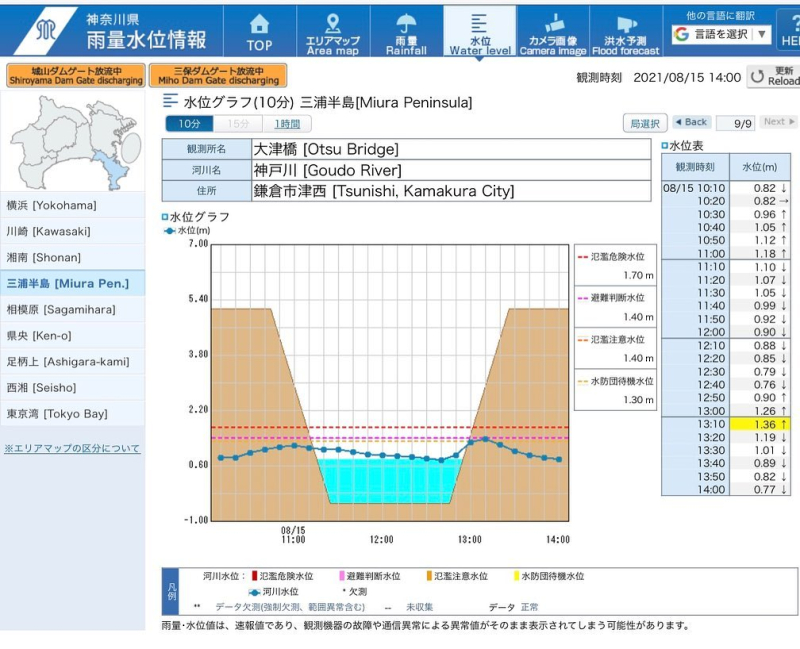Image resolution: width=800 pixels, height=649 pixels.
Task: Click the Reload refresh button
Action: coord(774,77)
